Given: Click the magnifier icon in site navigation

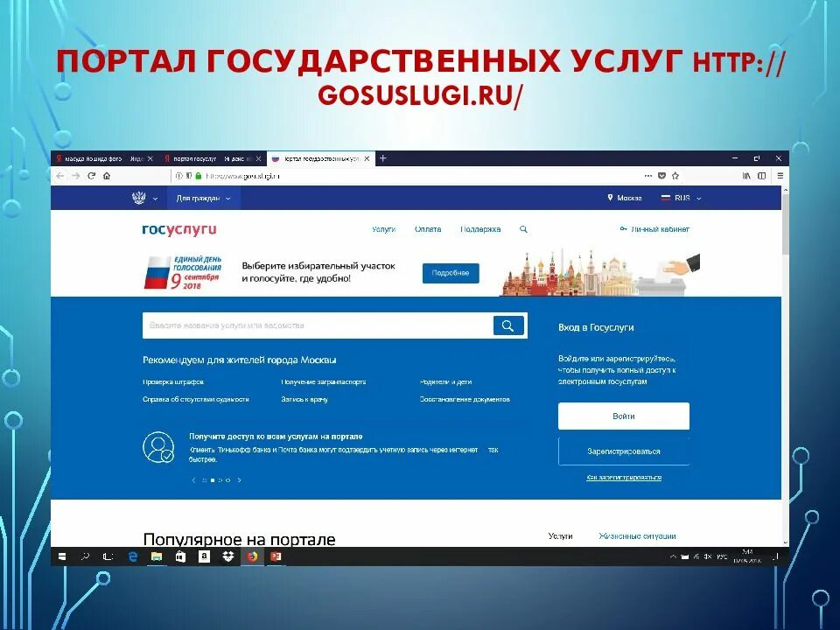Looking at the screenshot, I should pos(523,229).
